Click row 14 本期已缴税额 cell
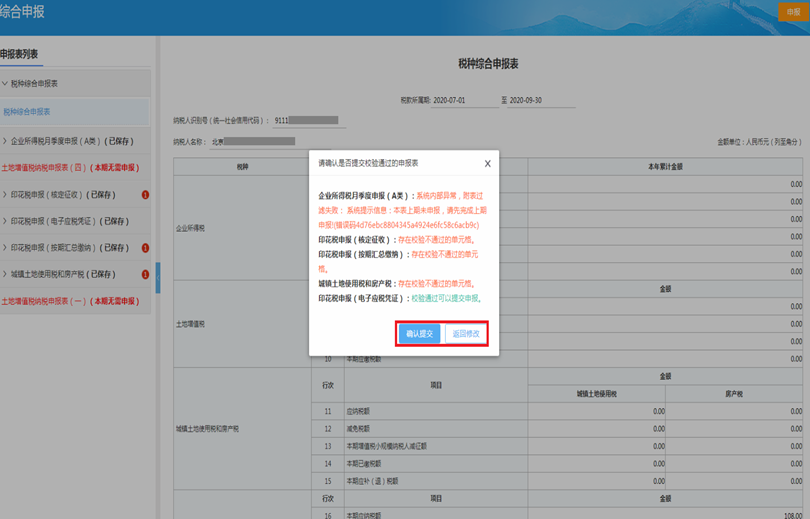The image size is (810, 519). [x=436, y=464]
